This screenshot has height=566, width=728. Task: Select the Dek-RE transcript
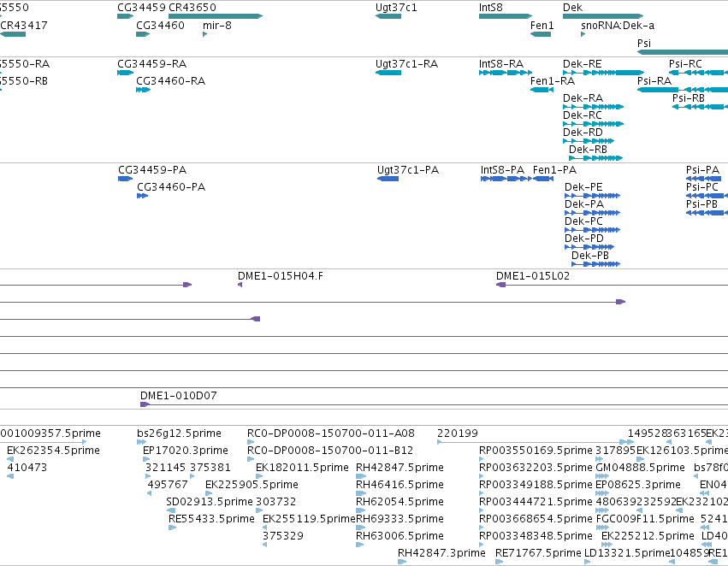[603, 73]
